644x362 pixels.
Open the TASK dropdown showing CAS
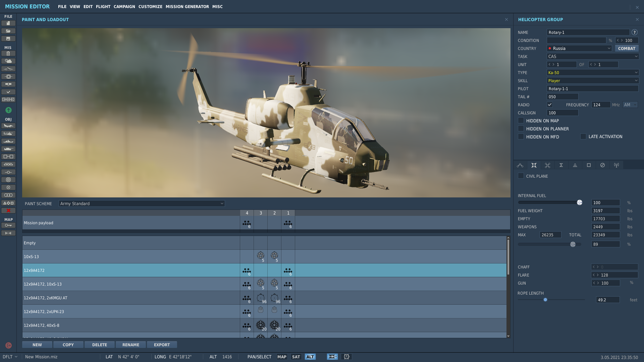(x=593, y=56)
